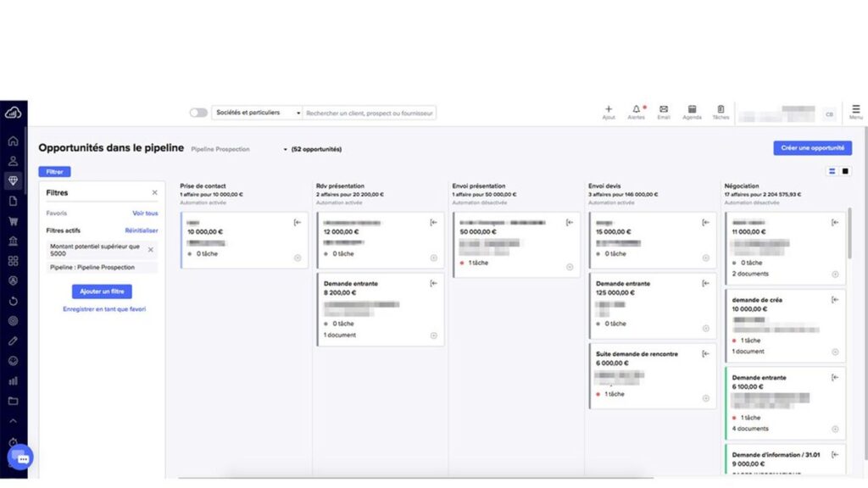Viewport: 868px width, 488px height.
Task: Click the shopping cart sidebar icon
Action: pos(13,221)
